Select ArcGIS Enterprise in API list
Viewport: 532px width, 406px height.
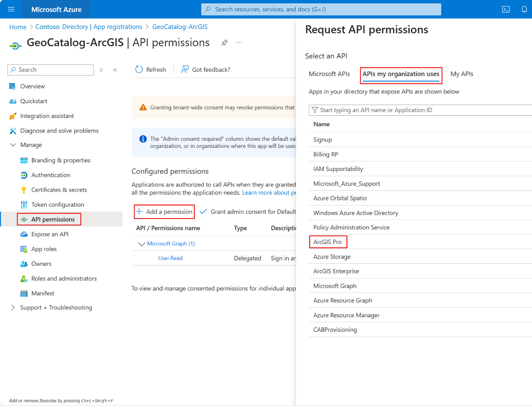point(420,271)
